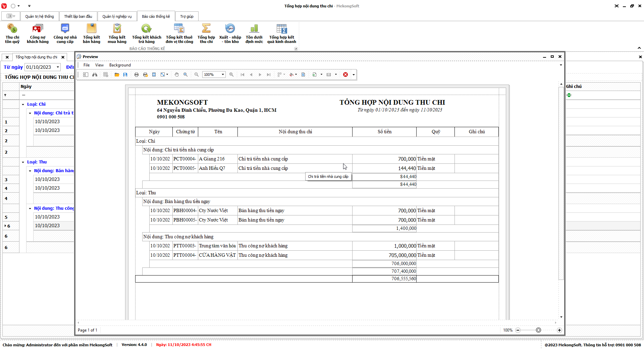644x349 pixels.
Task: Collapse the 'Loại: Thu' group
Action: pos(23,162)
